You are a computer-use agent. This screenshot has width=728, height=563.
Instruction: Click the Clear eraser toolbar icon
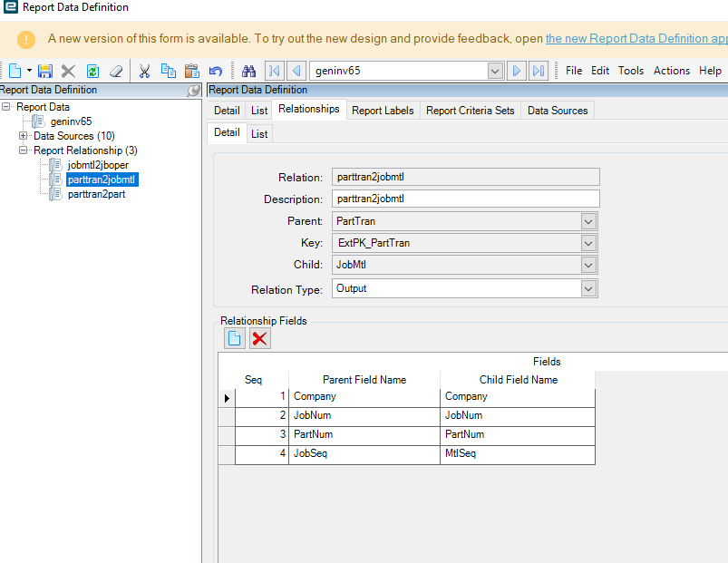click(x=116, y=71)
